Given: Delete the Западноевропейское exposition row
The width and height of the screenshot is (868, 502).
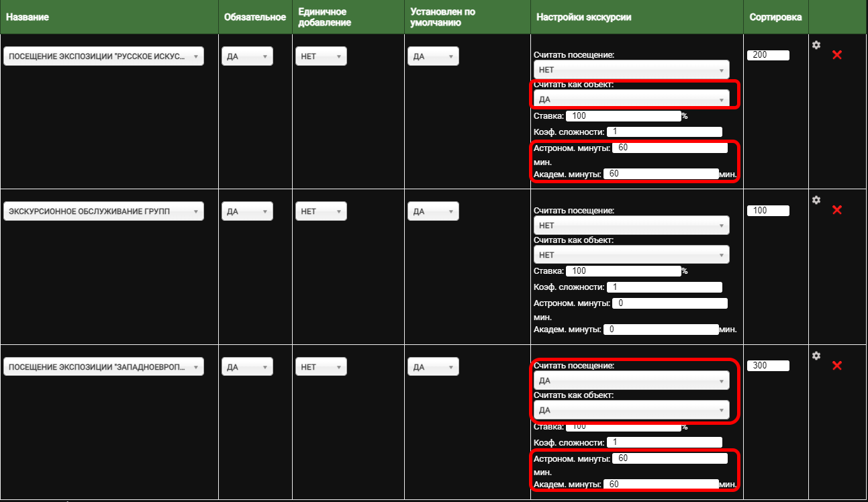Looking at the screenshot, I should 836,366.
